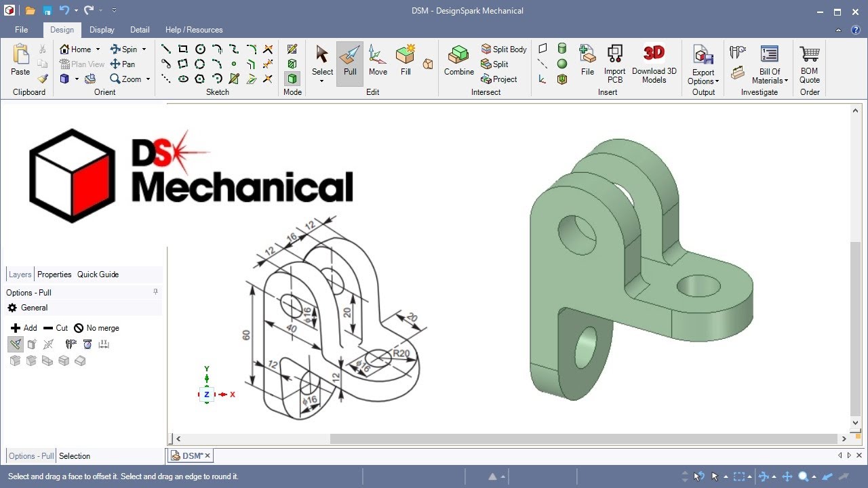The width and height of the screenshot is (868, 488).
Task: Insert a cylinder from Insert group
Action: 562,49
